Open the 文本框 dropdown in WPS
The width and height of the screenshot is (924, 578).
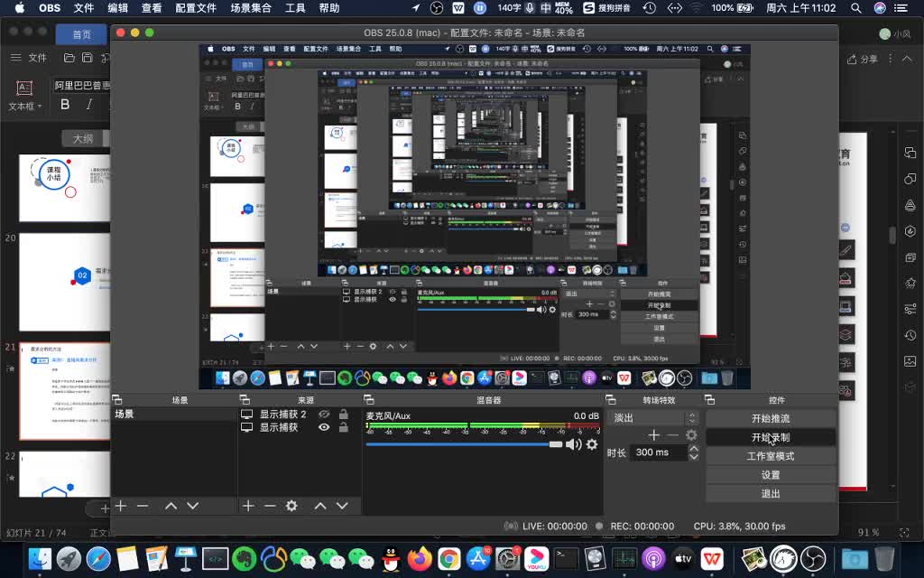[24, 107]
